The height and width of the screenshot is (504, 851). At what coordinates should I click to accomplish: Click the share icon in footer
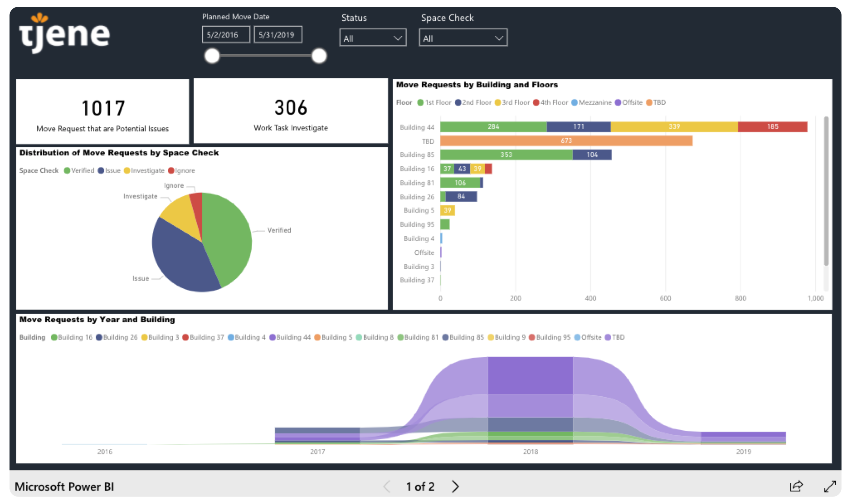(796, 486)
